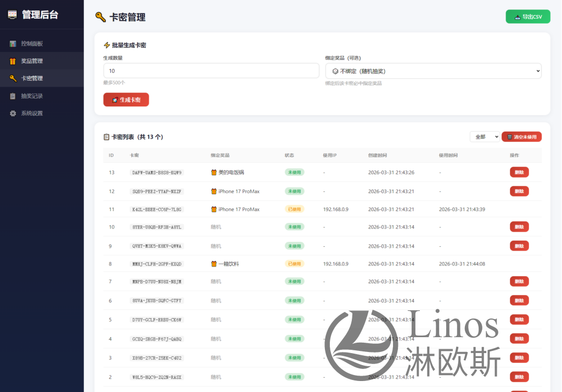Click created time 2026-03-31 21:43:26
This screenshot has height=392, width=562.
(x=391, y=172)
